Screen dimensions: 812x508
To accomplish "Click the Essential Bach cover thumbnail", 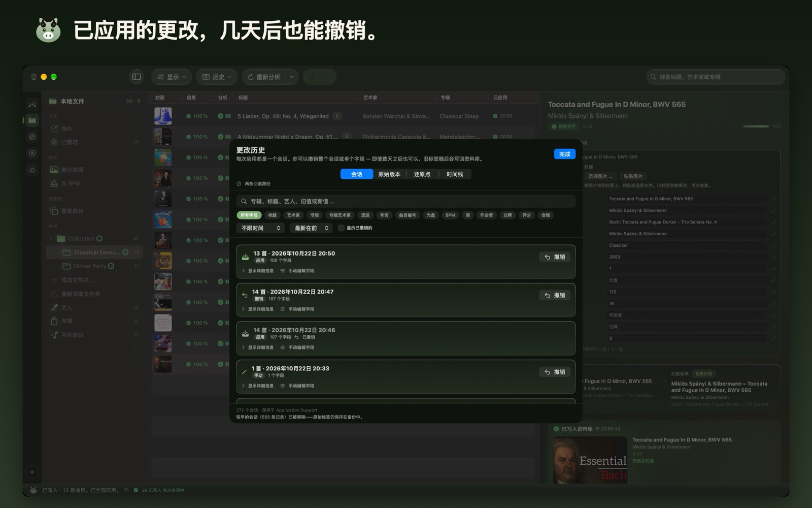I will click(x=590, y=460).
